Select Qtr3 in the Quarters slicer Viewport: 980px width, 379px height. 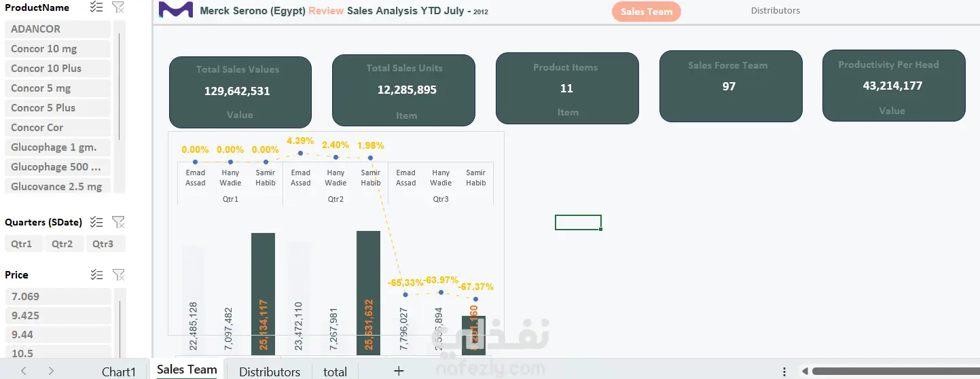[103, 244]
